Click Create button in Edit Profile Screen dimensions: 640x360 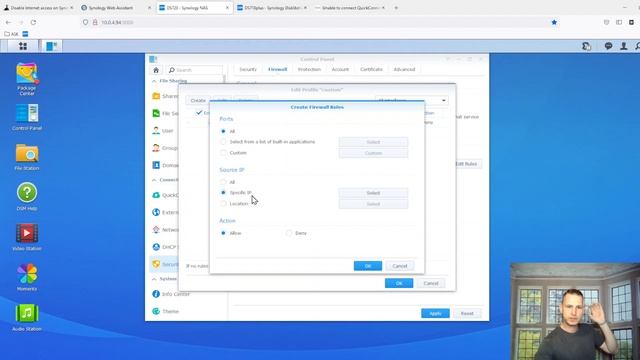click(x=198, y=100)
